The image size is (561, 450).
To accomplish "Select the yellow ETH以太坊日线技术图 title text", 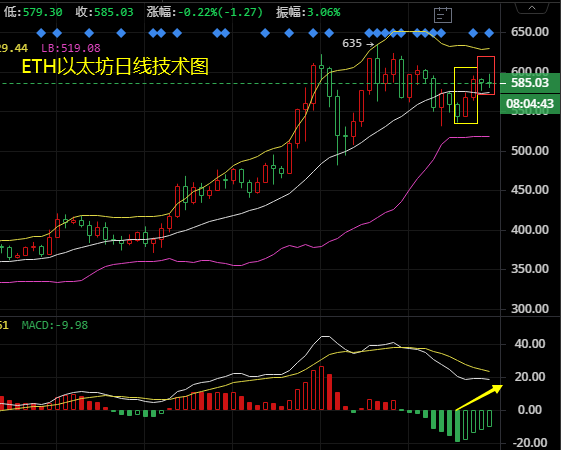I will point(115,67).
